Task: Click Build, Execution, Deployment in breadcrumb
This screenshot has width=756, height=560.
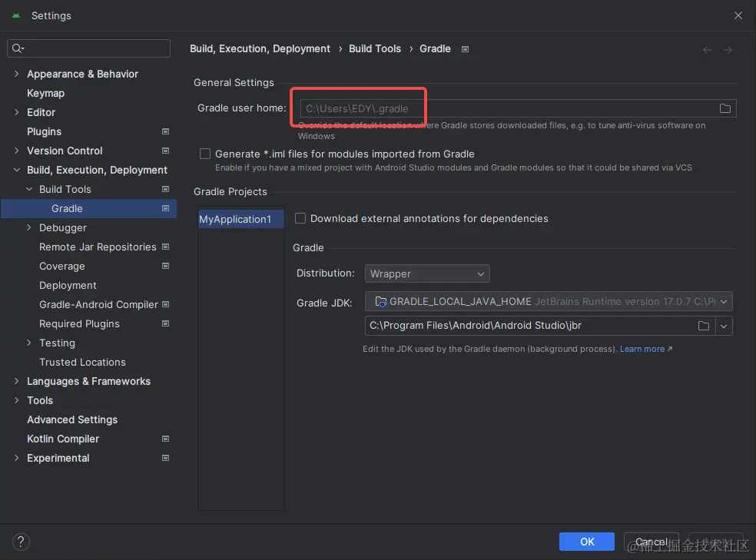Action: (x=260, y=48)
